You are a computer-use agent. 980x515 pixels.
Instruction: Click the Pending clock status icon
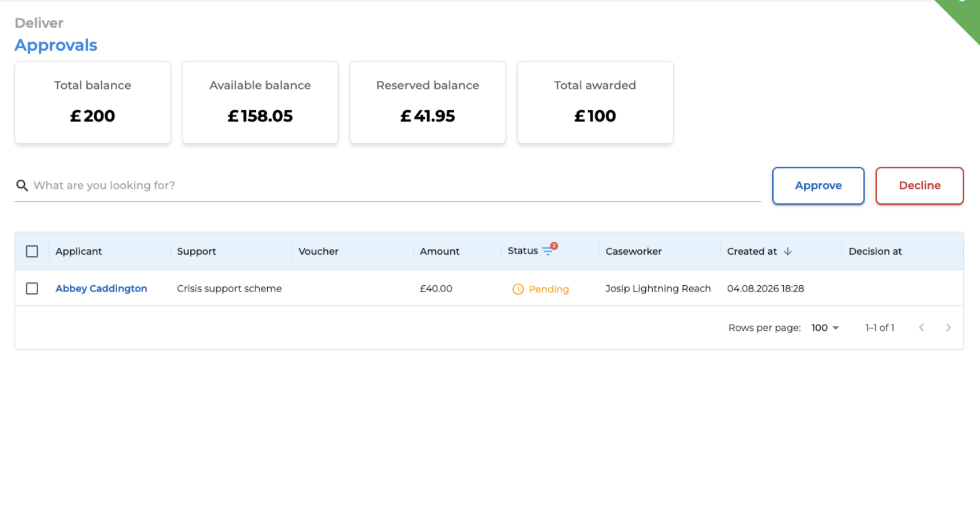click(518, 289)
